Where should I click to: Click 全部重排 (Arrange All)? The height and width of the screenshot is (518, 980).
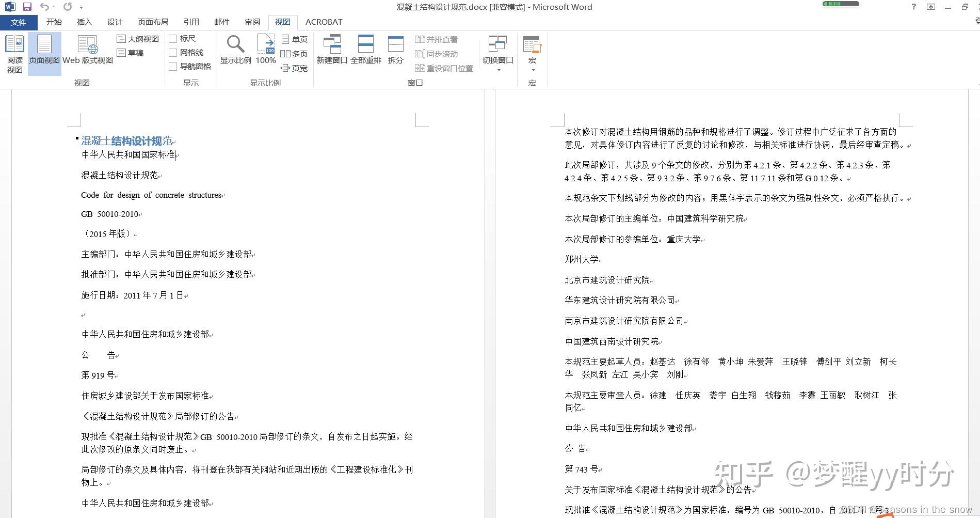366,50
